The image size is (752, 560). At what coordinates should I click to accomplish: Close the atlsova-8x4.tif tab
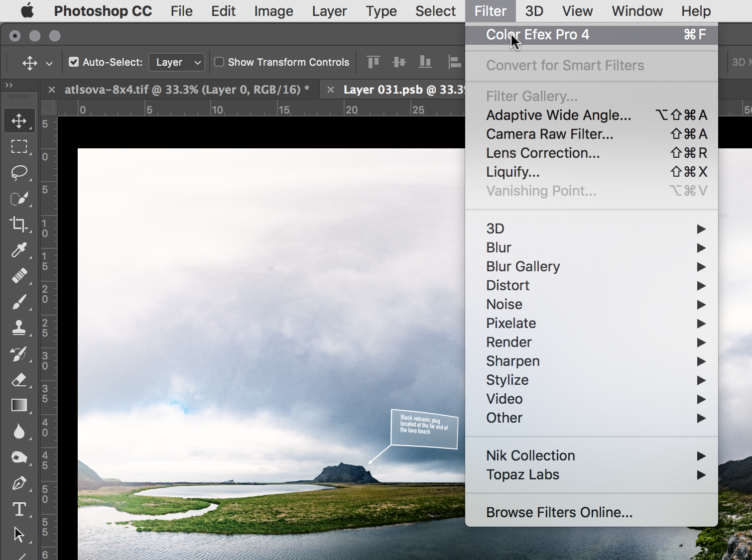click(51, 90)
